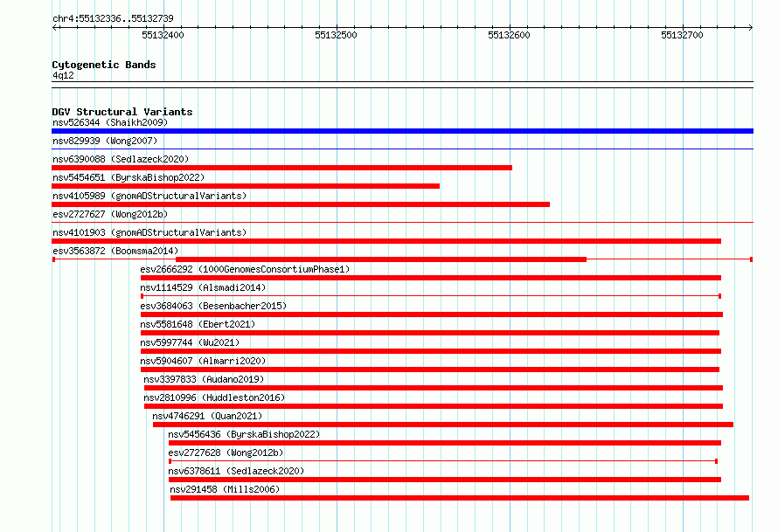Click the red bar for nsv2810996
Image resolution: width=778 pixels, height=532 pixels.
434,406
